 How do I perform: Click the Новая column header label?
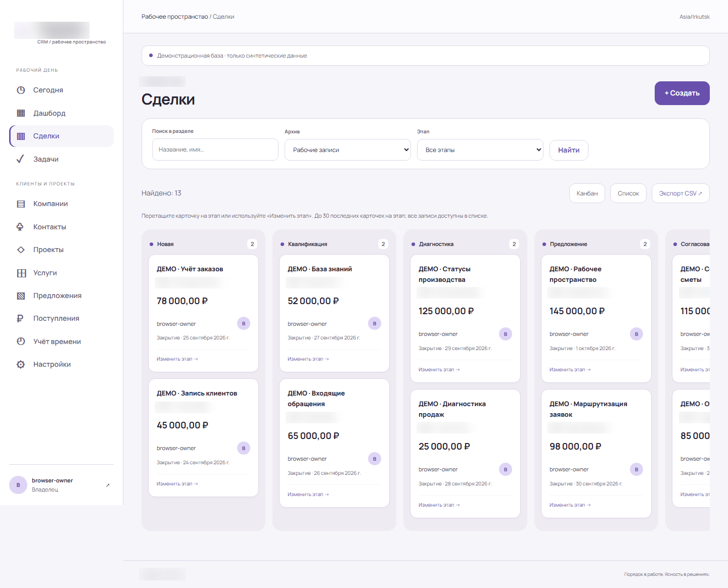[165, 244]
